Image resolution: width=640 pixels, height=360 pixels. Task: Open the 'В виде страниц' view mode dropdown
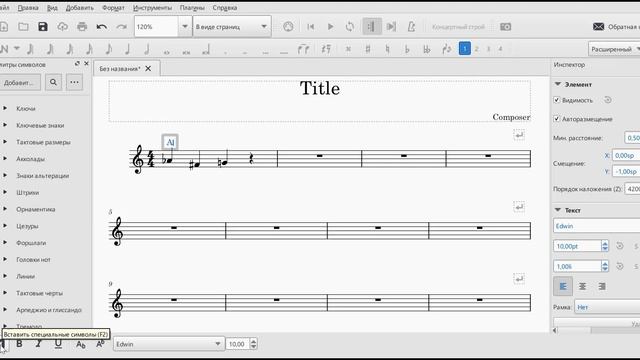[x=232, y=27]
